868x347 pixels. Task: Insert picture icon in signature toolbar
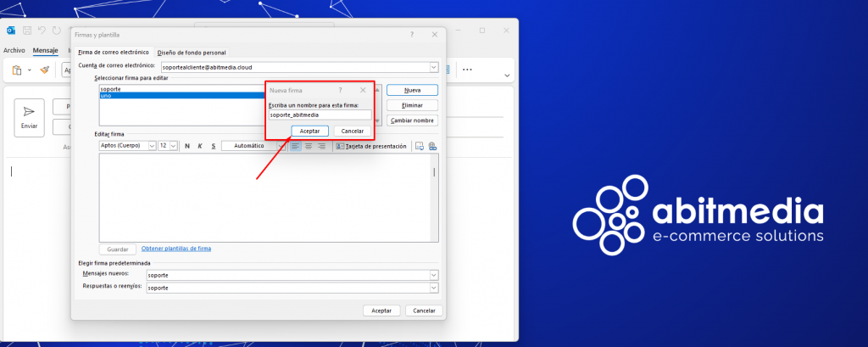[x=420, y=146]
